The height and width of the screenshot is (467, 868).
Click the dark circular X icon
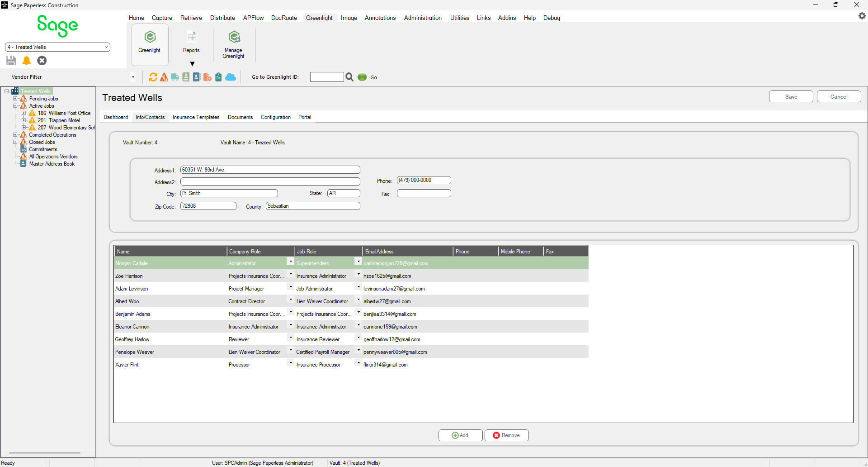click(42, 61)
